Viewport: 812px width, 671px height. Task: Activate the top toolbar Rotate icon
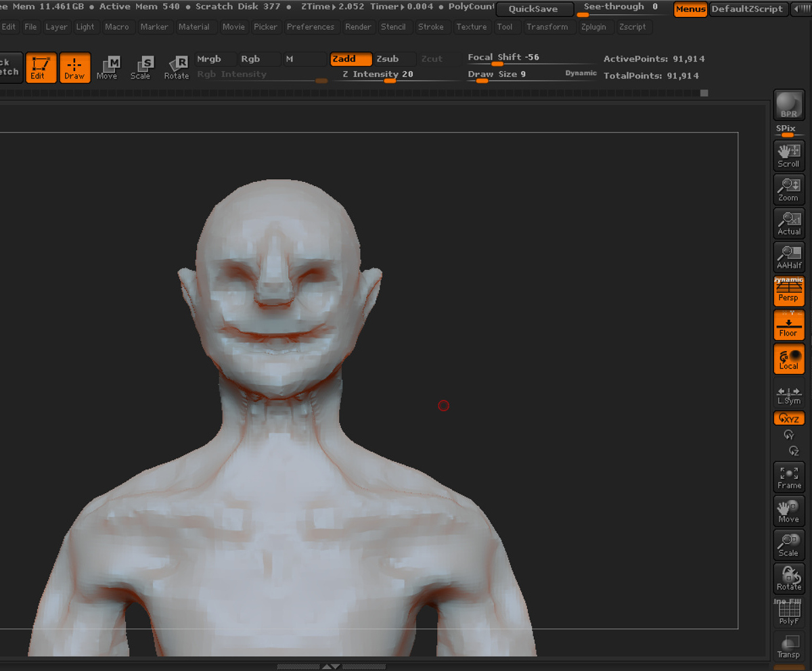(176, 68)
